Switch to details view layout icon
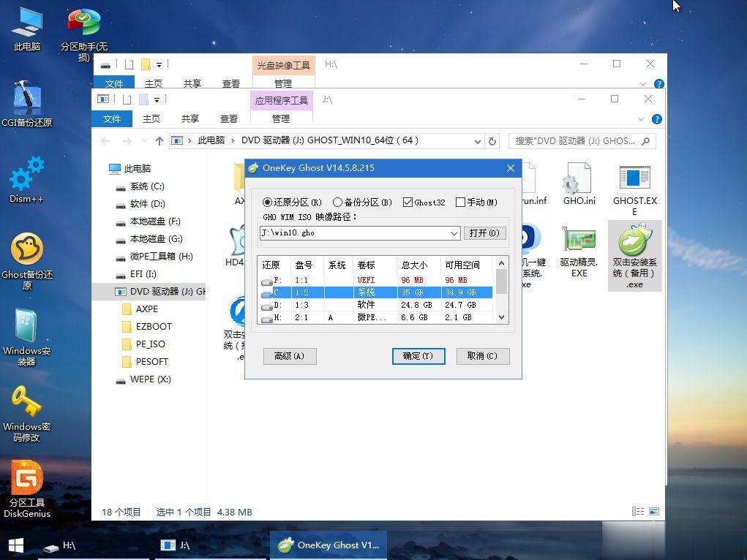The image size is (747, 560). click(638, 512)
